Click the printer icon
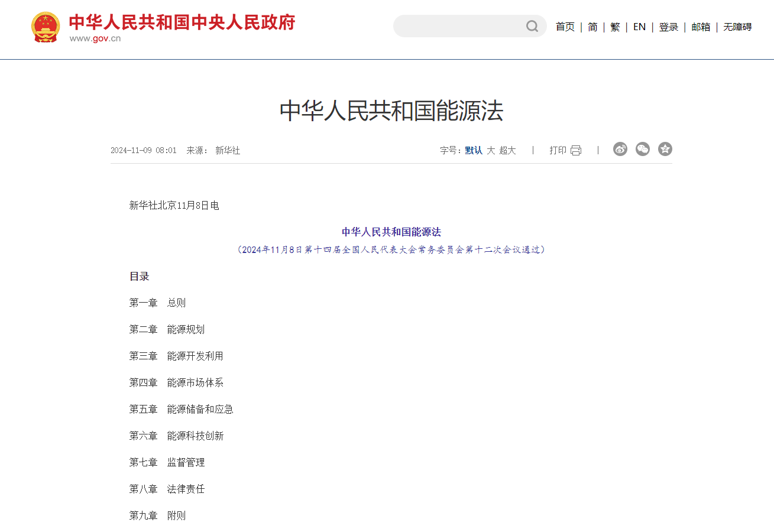774x532 pixels. 576,150
